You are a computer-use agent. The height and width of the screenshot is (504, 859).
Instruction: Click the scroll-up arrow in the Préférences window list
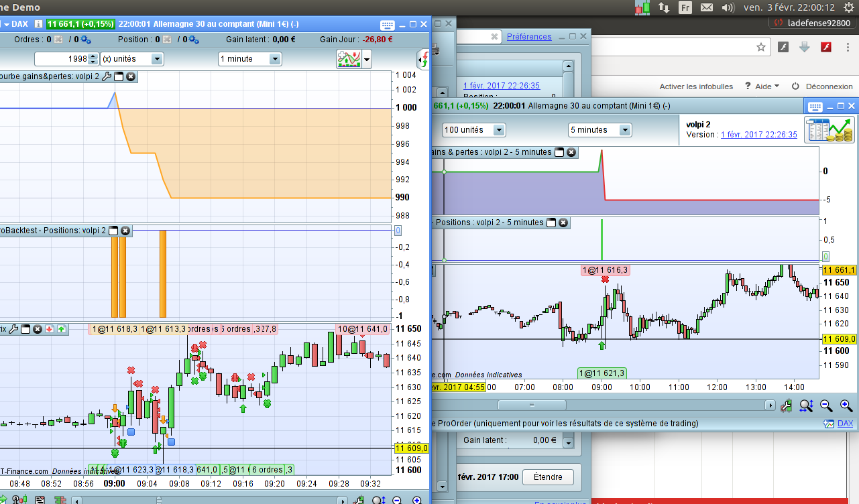569,66
